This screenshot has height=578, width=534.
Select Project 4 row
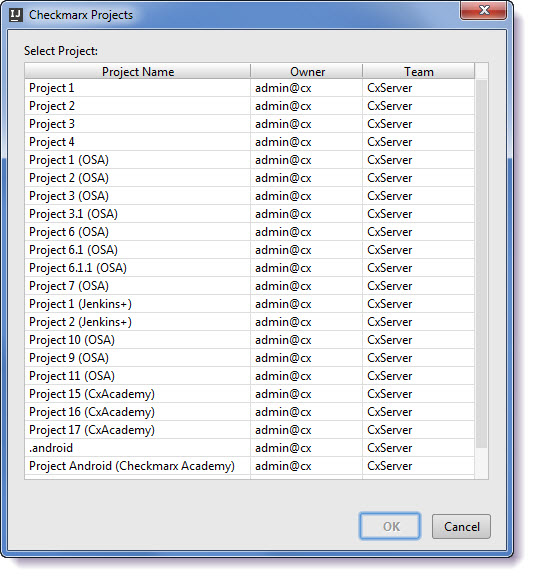click(x=249, y=142)
